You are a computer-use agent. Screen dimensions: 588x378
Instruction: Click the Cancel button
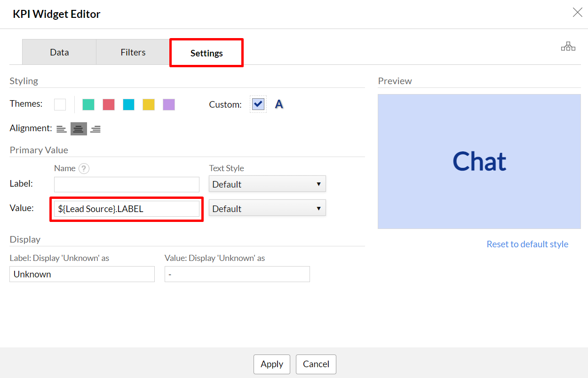(x=316, y=364)
